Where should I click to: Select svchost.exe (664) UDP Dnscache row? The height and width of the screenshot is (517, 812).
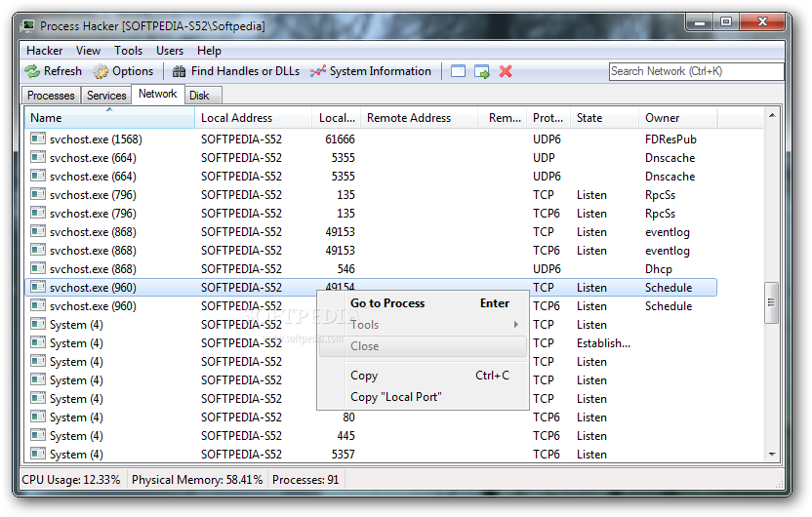point(370,158)
